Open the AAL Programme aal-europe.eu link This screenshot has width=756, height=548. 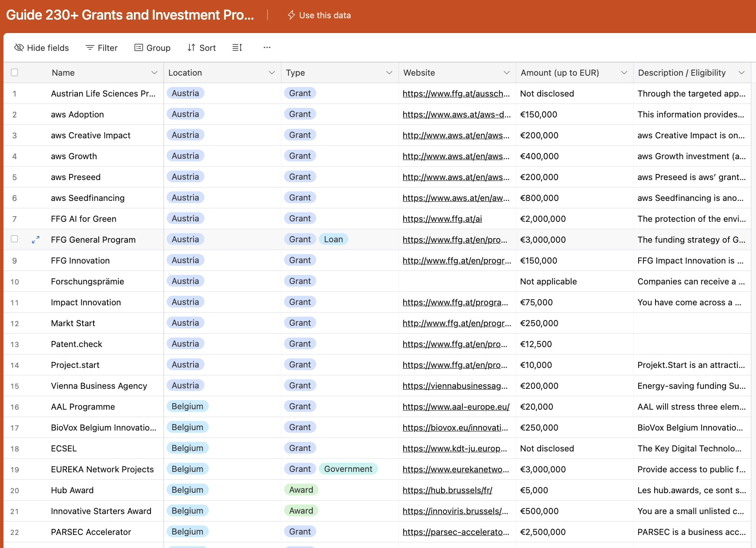[x=456, y=407]
